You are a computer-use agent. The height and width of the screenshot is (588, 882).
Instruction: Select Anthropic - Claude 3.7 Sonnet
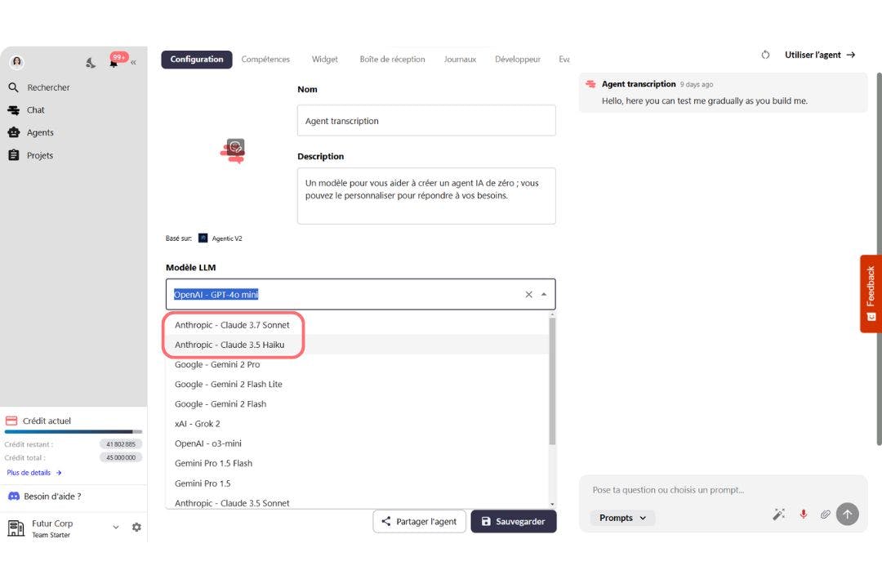pos(357,325)
